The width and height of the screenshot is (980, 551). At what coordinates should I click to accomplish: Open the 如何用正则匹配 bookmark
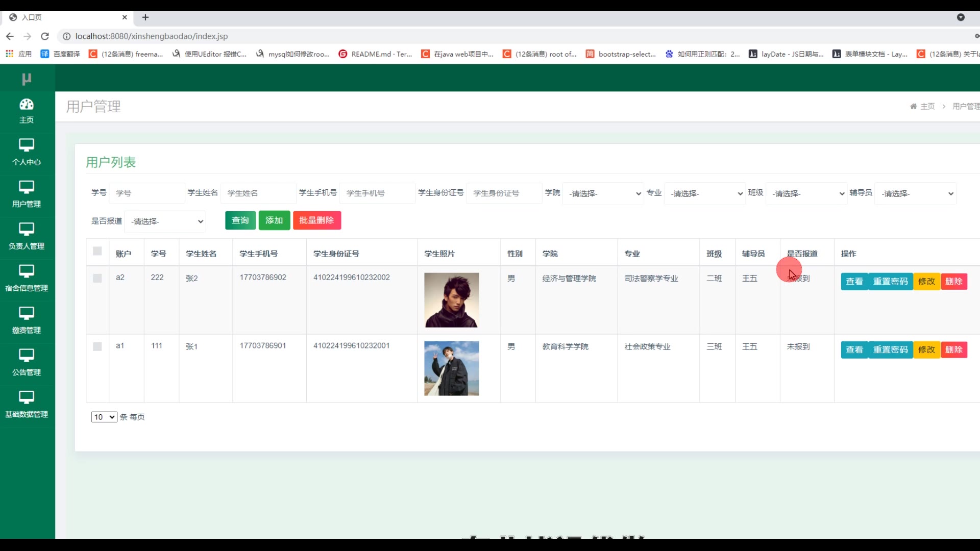click(702, 54)
